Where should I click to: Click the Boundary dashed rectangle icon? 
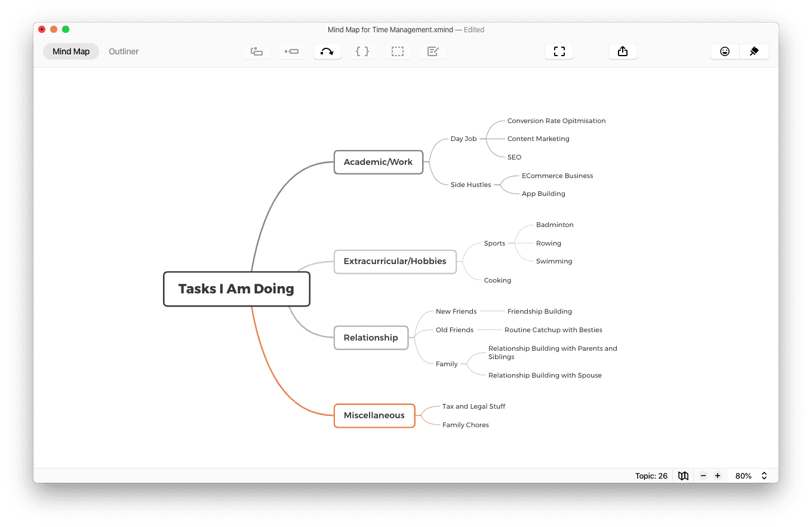[398, 51]
